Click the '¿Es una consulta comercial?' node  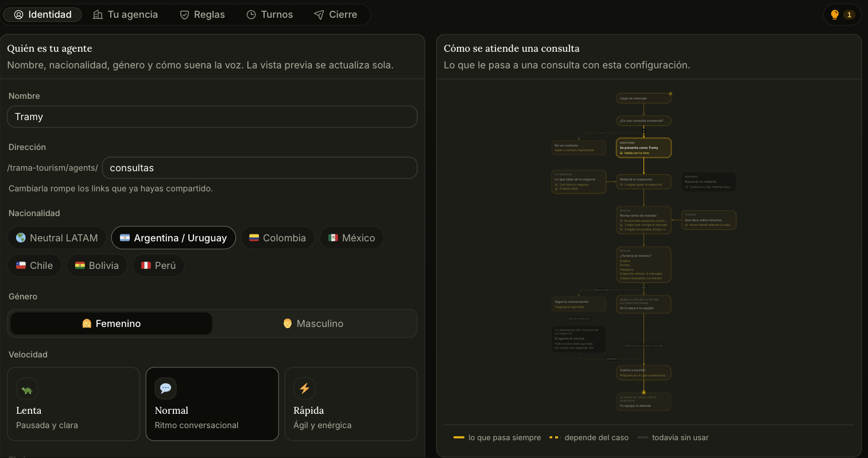(644, 121)
